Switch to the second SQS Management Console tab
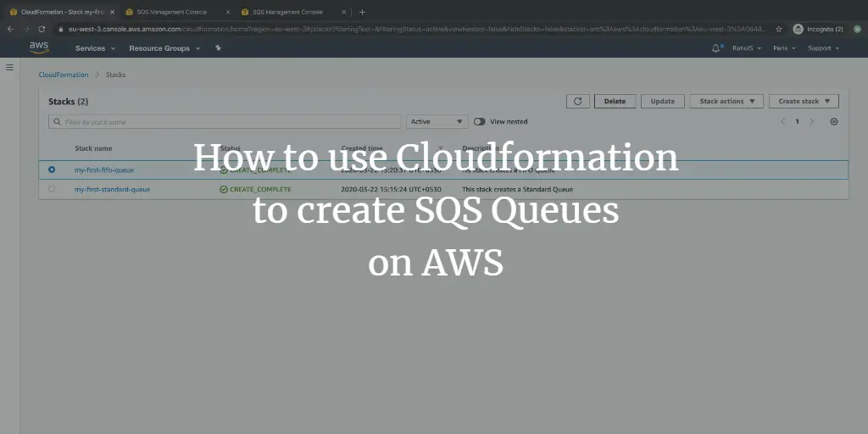The width and height of the screenshot is (868, 434). 287,12
